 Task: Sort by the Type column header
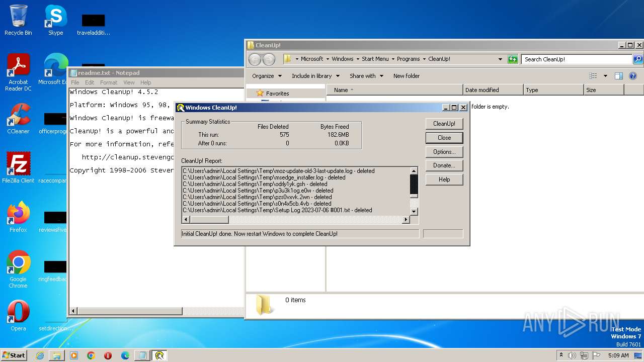point(553,90)
